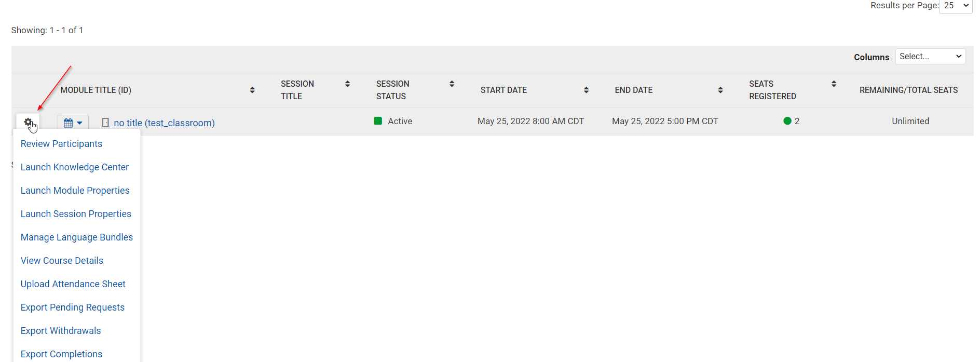This screenshot has height=362, width=980.
Task: Open the Columns Select dropdown
Action: pyautogui.click(x=930, y=57)
